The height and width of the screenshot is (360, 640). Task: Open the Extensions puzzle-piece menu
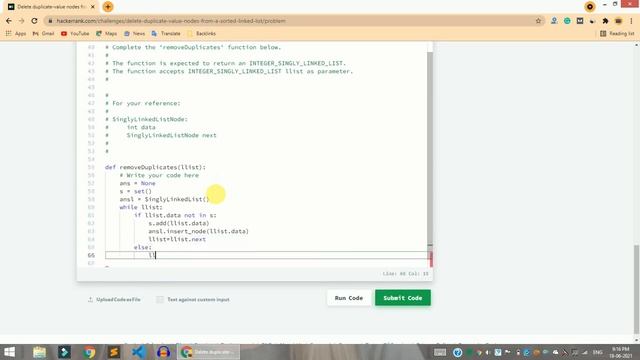click(605, 21)
